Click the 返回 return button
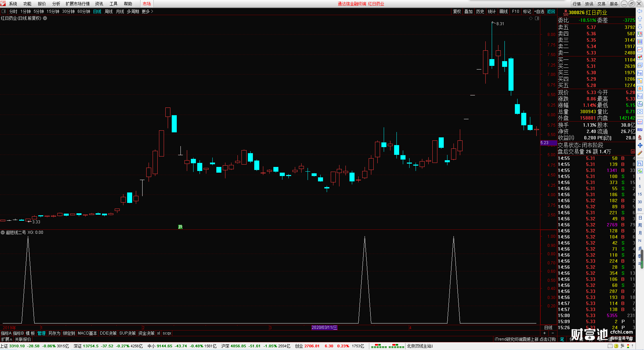 (x=551, y=11)
